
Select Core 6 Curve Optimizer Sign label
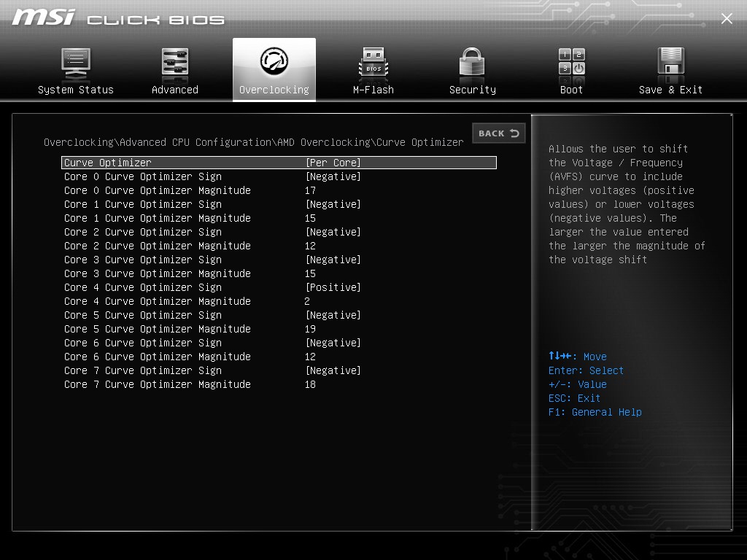(x=143, y=343)
